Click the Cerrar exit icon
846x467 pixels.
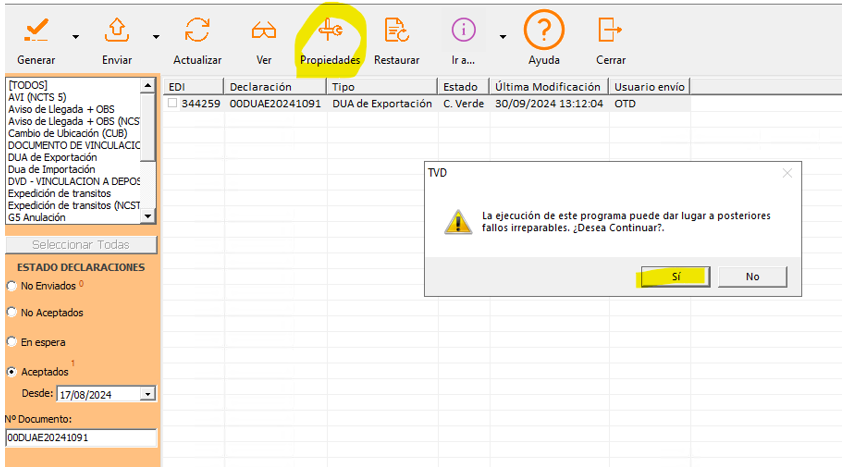pyautogui.click(x=610, y=31)
